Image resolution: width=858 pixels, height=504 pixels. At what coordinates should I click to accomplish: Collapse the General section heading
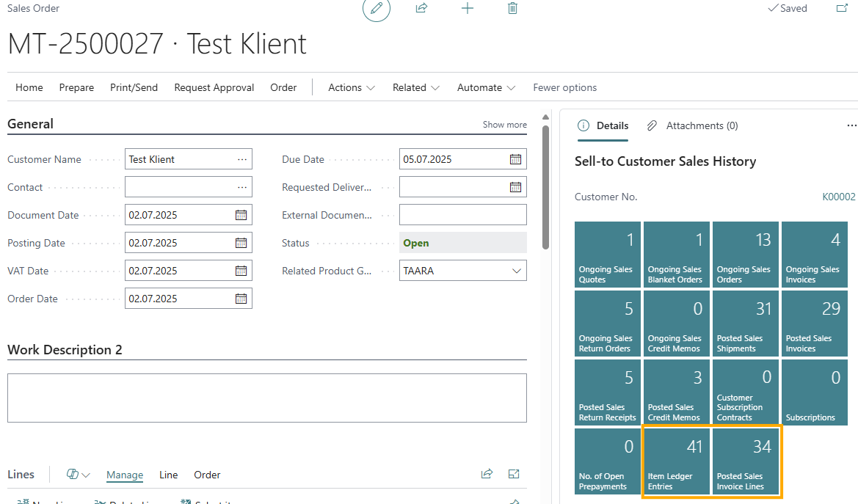(x=30, y=124)
